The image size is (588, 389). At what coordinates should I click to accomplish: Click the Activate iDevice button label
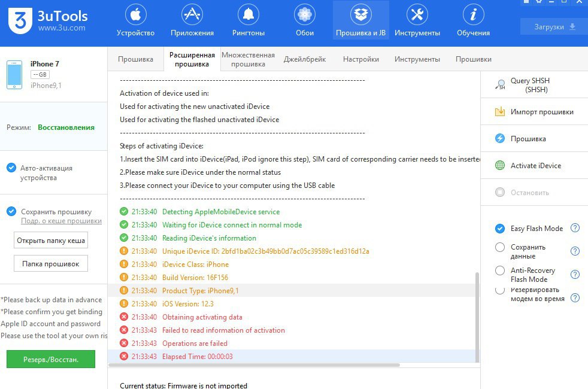[x=535, y=166]
